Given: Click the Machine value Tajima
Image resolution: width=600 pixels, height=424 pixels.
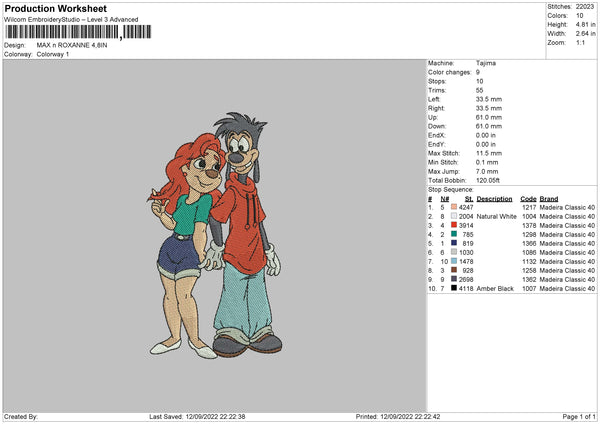Looking at the screenshot, I should 486,63.
